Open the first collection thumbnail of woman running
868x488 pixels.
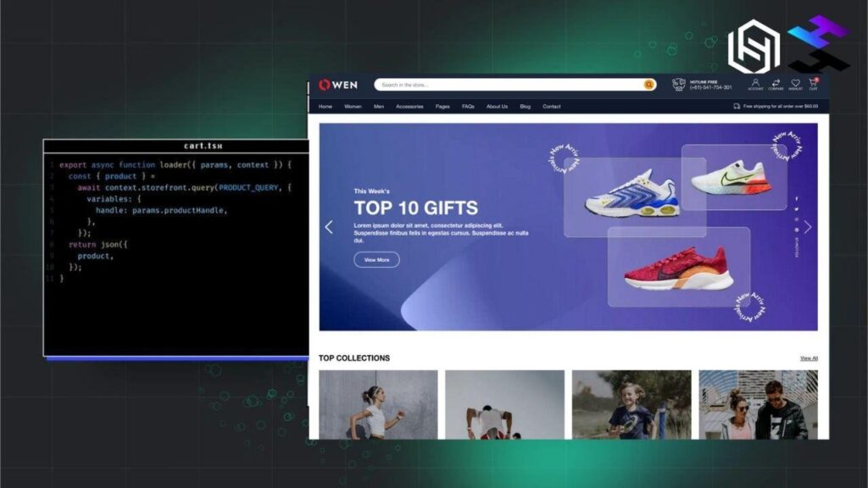378,404
